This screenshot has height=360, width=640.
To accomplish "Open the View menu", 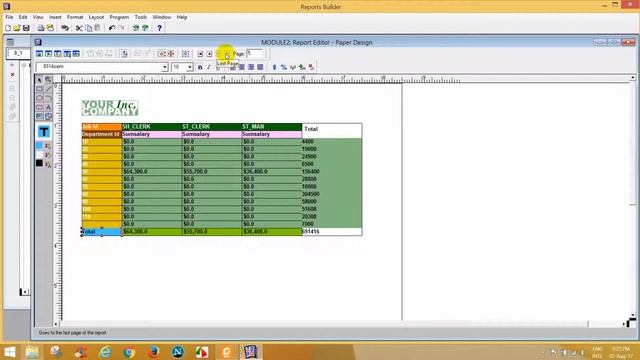I will (x=38, y=17).
